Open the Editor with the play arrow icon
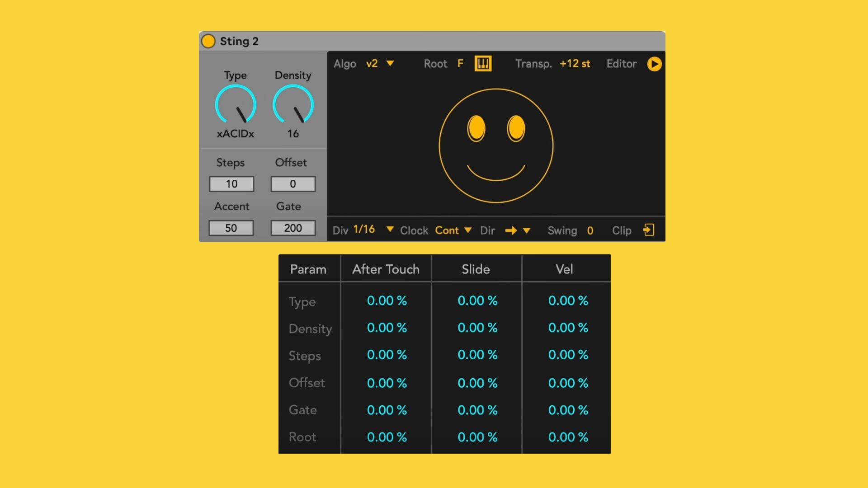The image size is (868, 488). tap(654, 64)
